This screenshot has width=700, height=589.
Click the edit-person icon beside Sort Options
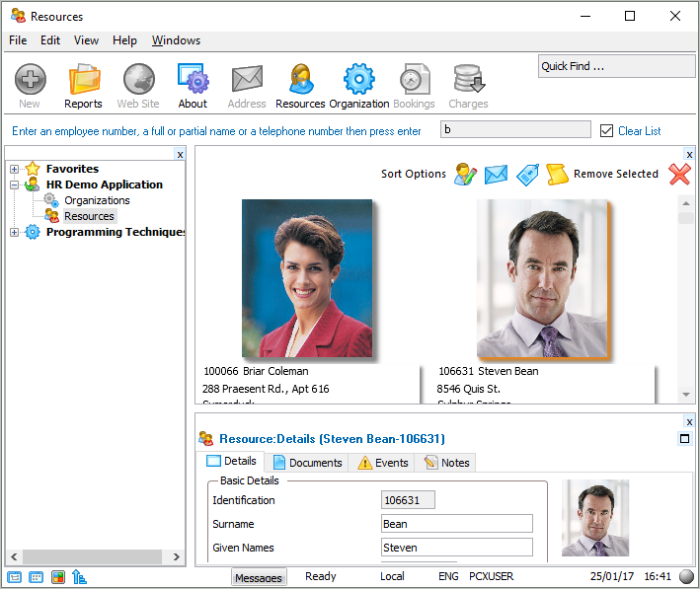pos(465,174)
